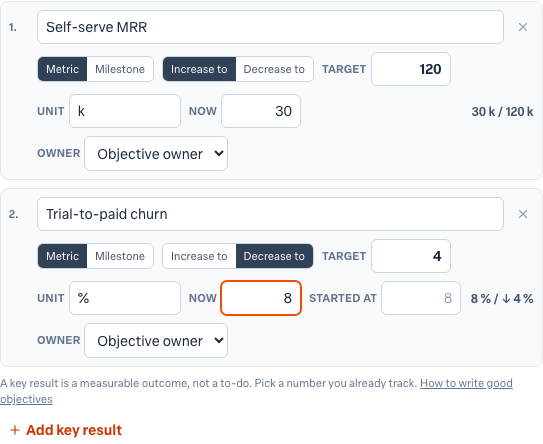Click the 30 k / 120 k progress text
The width and height of the screenshot is (543, 444).
502,112
